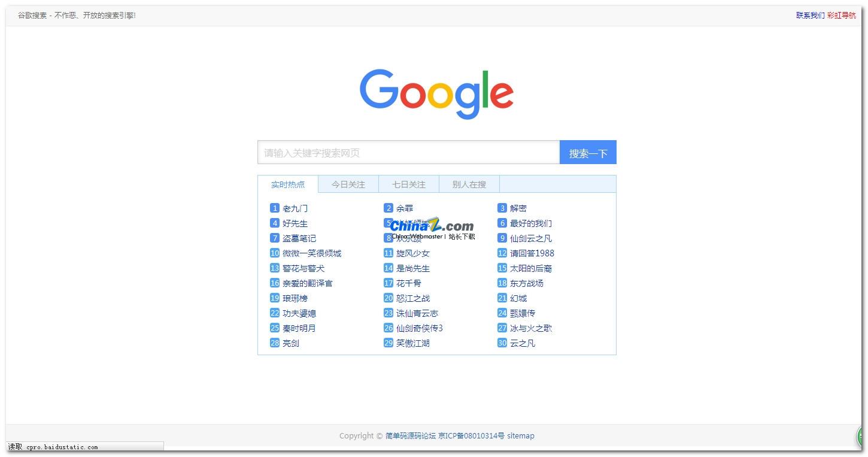868x457 pixels.
Task: Click rank badge 1 beside 老九门
Action: coord(275,208)
